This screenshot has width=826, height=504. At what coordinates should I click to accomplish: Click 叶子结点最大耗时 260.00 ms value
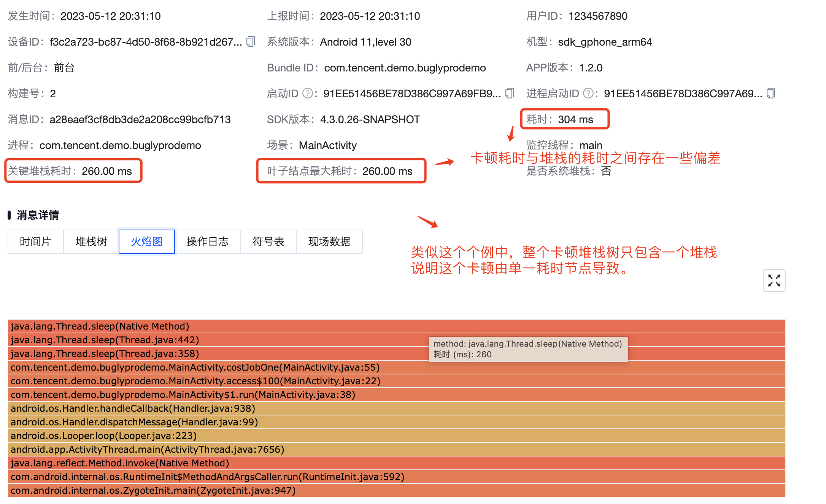pyautogui.click(x=387, y=171)
